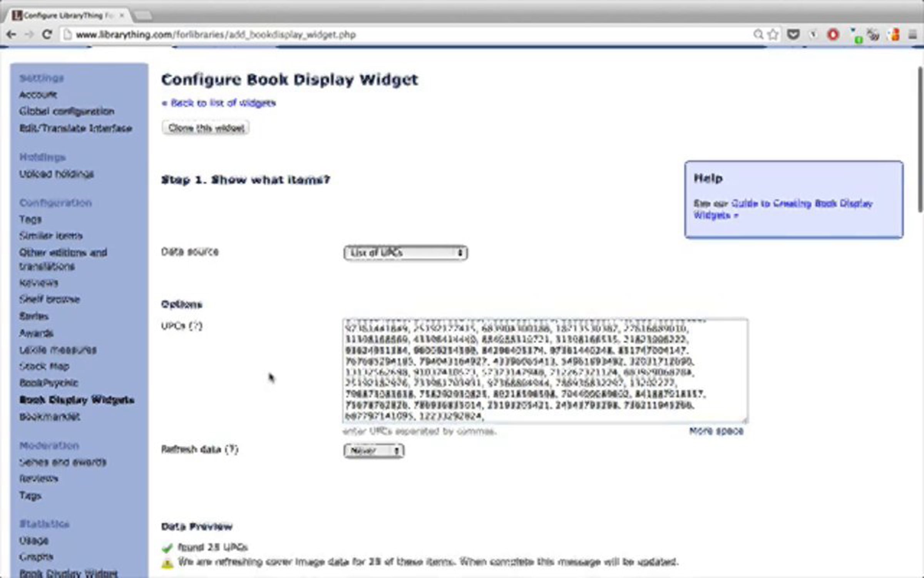924x578 pixels.
Task: Click the green checkmark icon beside found UPCs
Action: coord(167,548)
